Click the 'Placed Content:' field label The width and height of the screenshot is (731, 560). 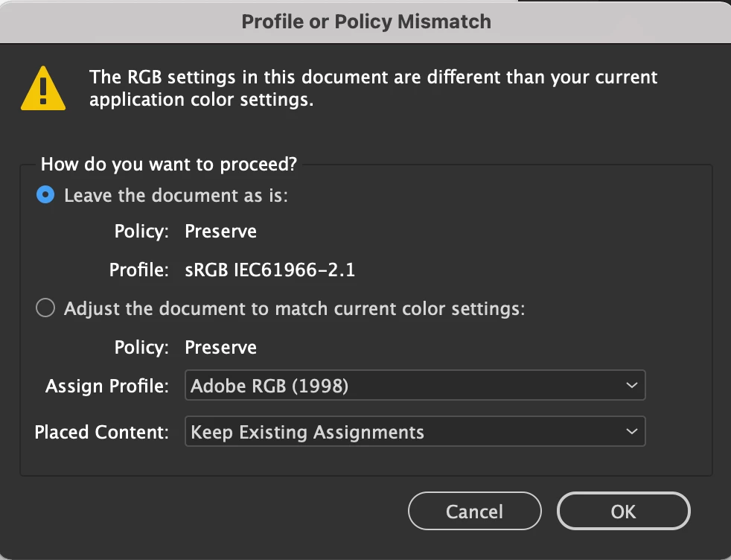pyautogui.click(x=102, y=432)
